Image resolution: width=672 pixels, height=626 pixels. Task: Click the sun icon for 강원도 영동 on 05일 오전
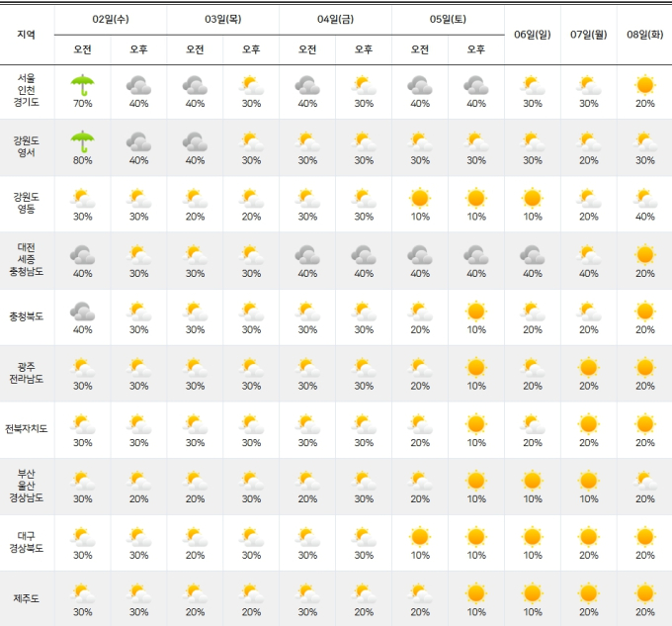coord(420,198)
